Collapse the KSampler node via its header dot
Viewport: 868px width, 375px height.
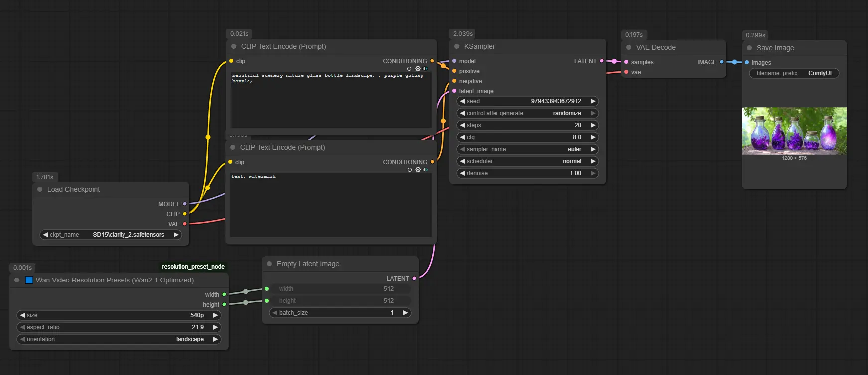pos(457,46)
